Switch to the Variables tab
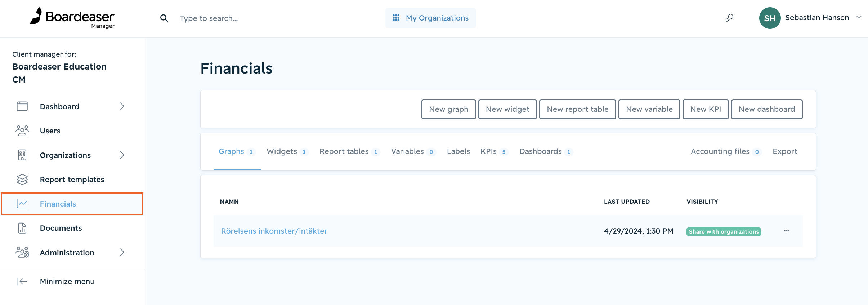Screen dimensions: 868x305 pos(413,151)
